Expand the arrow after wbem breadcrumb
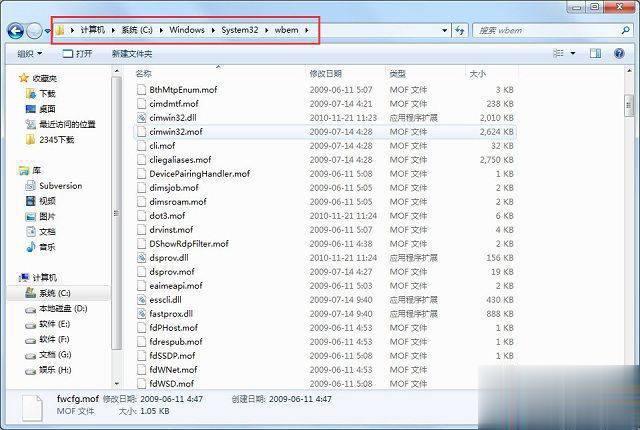This screenshot has height=430, width=640. [306, 30]
